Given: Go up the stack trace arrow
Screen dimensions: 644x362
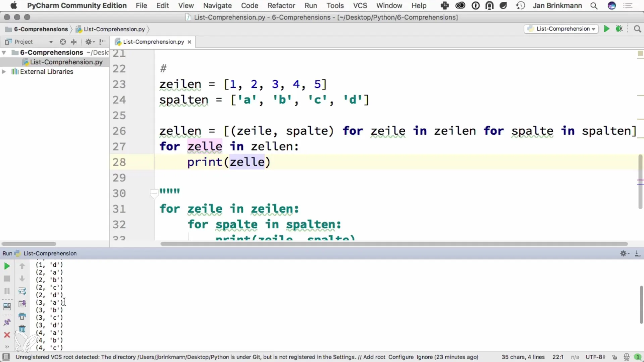Looking at the screenshot, I should (22, 266).
